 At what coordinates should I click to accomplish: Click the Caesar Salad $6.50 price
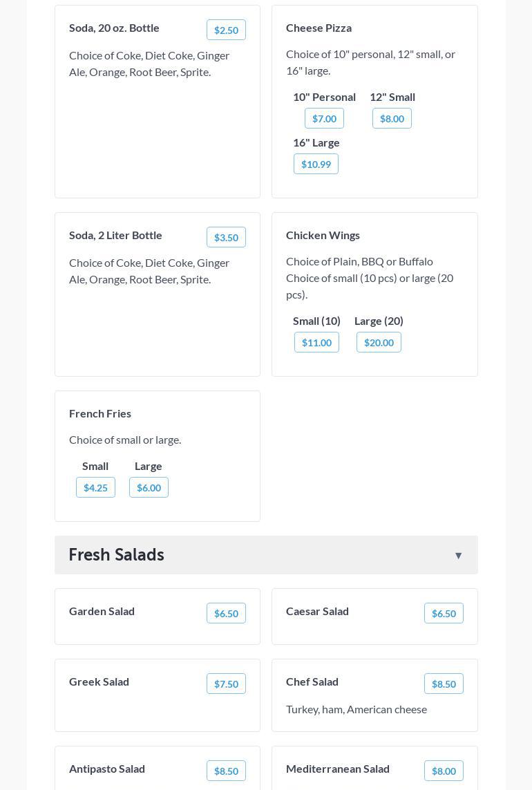pos(444,613)
